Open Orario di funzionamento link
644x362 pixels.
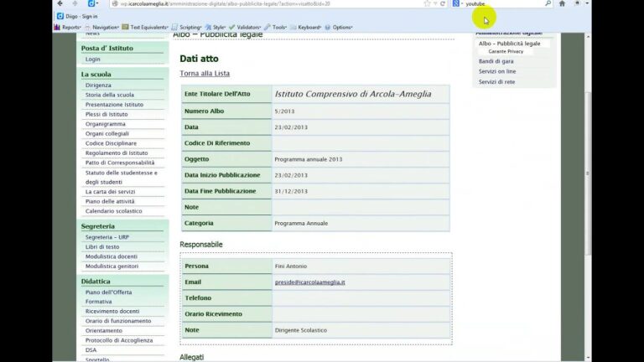(x=118, y=321)
